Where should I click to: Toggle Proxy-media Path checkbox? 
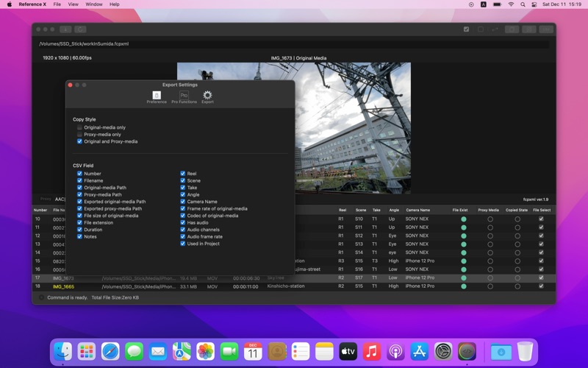79,194
